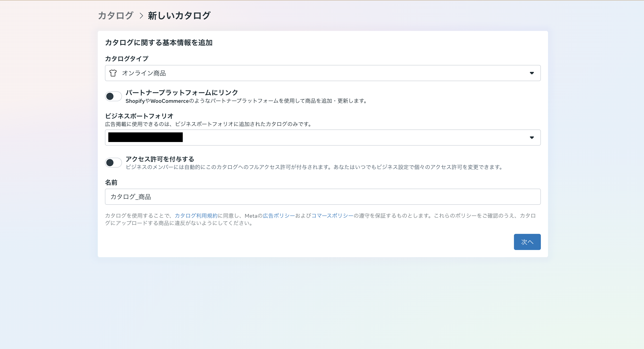Click the blacked-out portfolio name in dropdown
Viewport: 644px width, 349px height.
(x=145, y=137)
